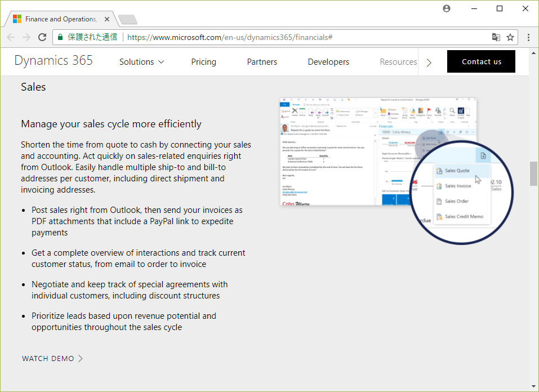The width and height of the screenshot is (539, 392).
Task: Close the Finance and Operations tab
Action: (107, 19)
